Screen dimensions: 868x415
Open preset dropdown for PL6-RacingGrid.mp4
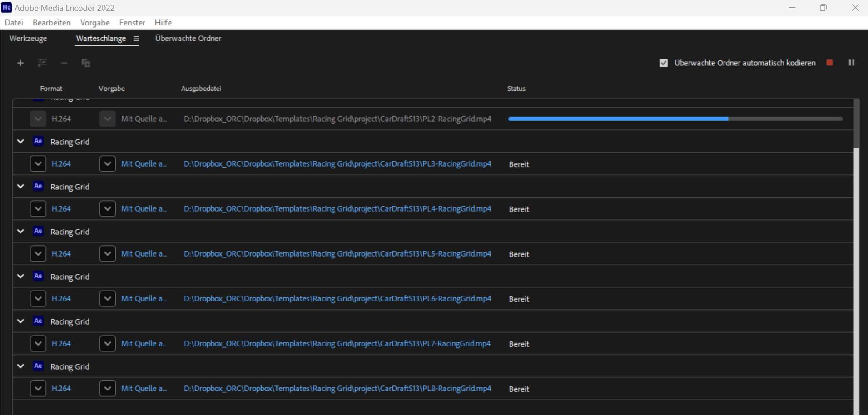pos(108,299)
